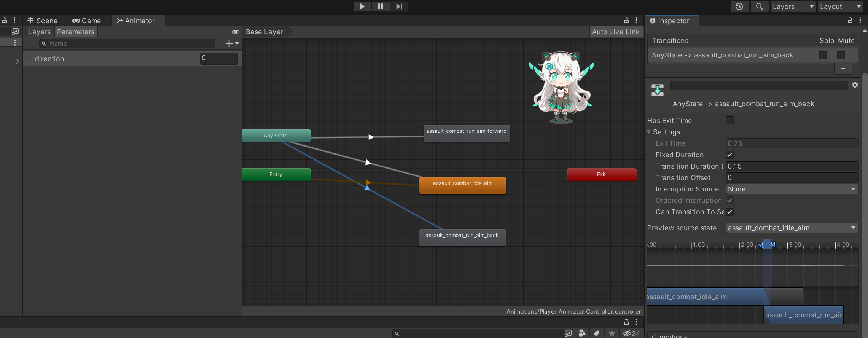The height and width of the screenshot is (338, 868).
Task: Select the Exit node
Action: (x=602, y=174)
